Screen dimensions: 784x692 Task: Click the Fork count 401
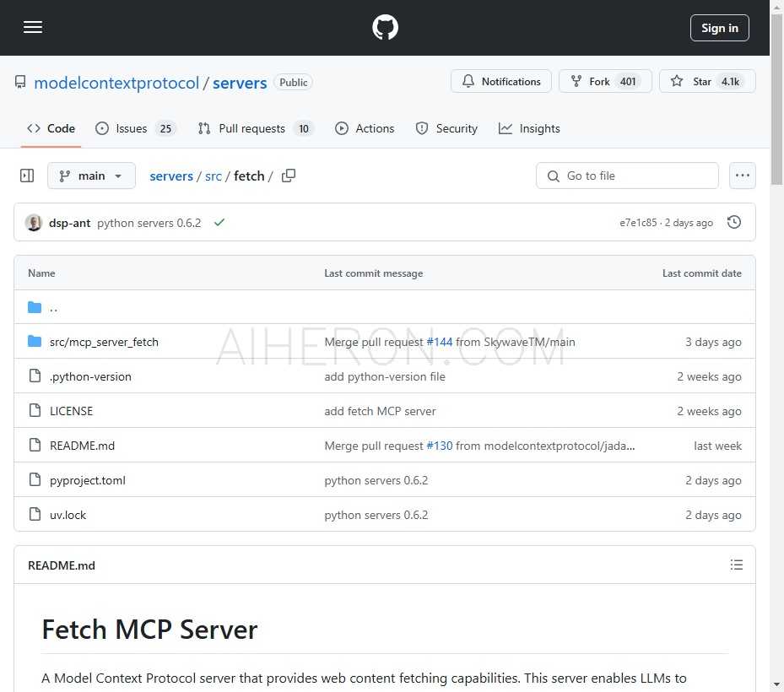pyautogui.click(x=628, y=82)
